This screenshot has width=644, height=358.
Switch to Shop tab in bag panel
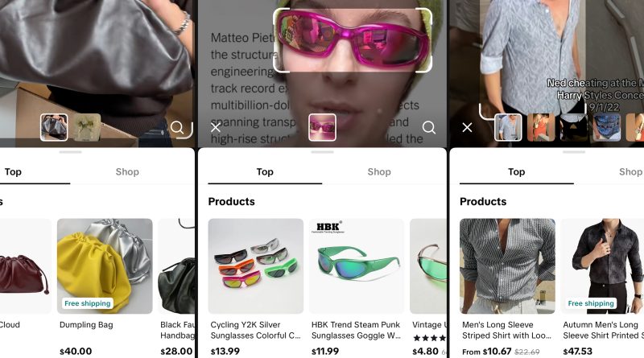coord(127,171)
